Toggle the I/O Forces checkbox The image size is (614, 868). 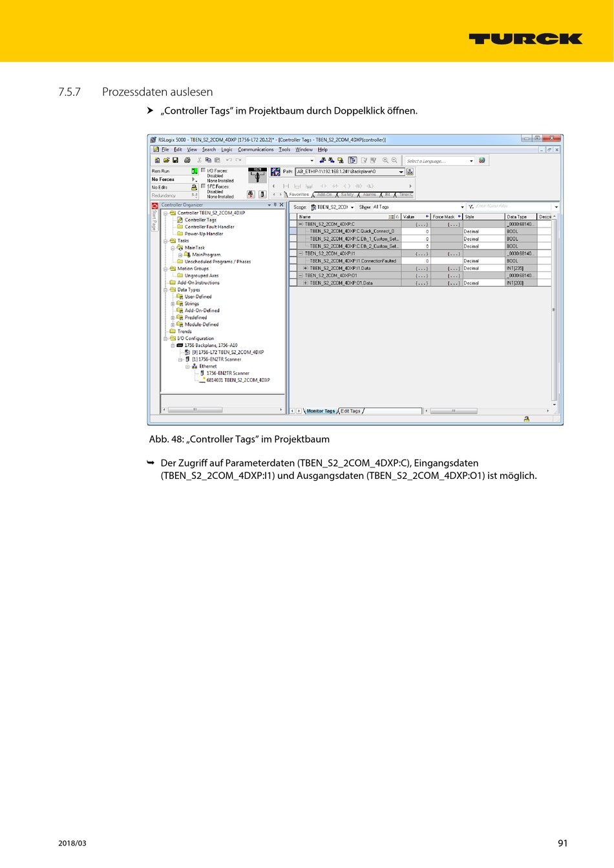[x=203, y=171]
